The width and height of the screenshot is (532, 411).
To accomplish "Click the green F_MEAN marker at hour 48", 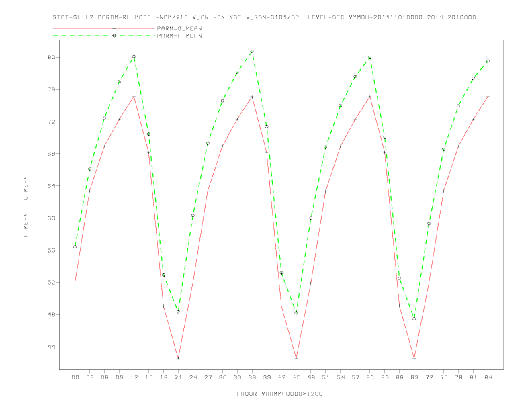I will coord(311,218).
